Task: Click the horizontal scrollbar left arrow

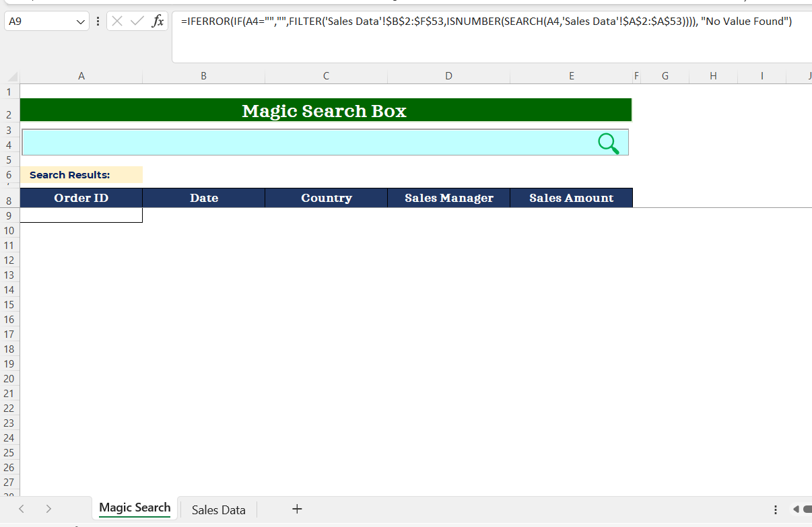Action: tap(796, 510)
